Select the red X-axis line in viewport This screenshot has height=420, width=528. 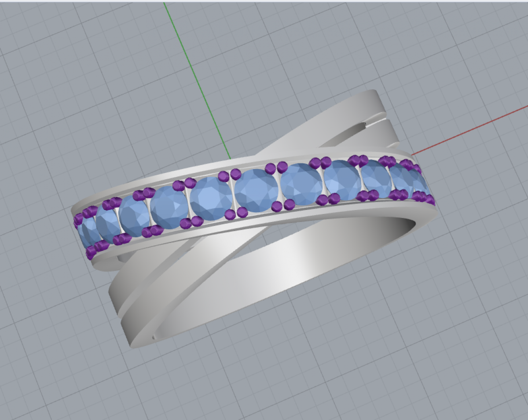[469, 130]
